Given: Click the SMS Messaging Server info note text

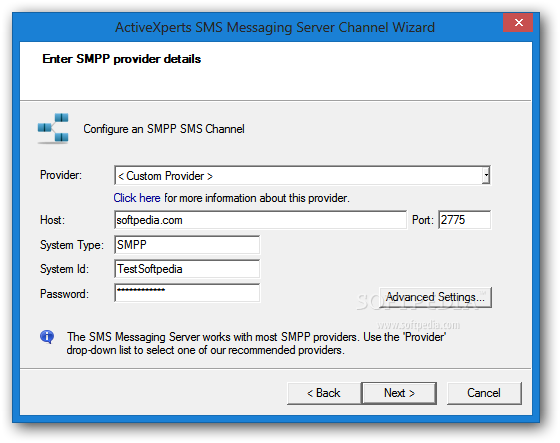Looking at the screenshot, I should click(256, 343).
